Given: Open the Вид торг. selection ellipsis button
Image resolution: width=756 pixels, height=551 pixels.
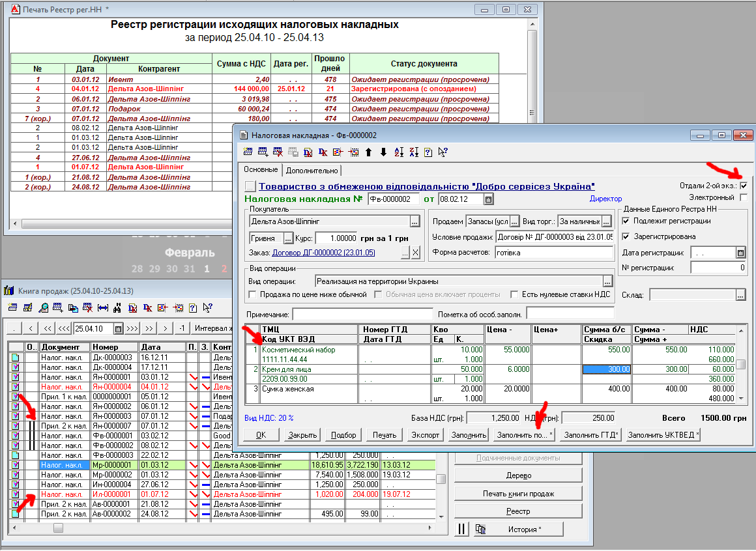Looking at the screenshot, I should coord(607,221).
